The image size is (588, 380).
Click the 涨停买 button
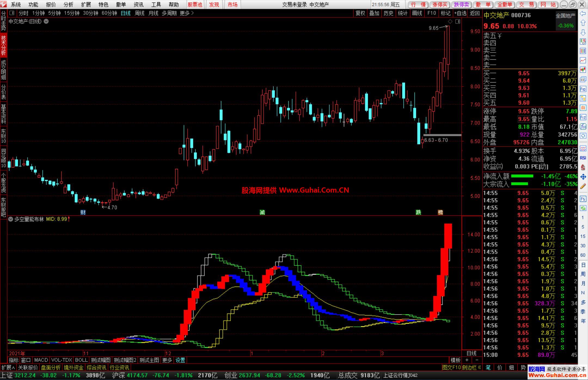coord(440,5)
